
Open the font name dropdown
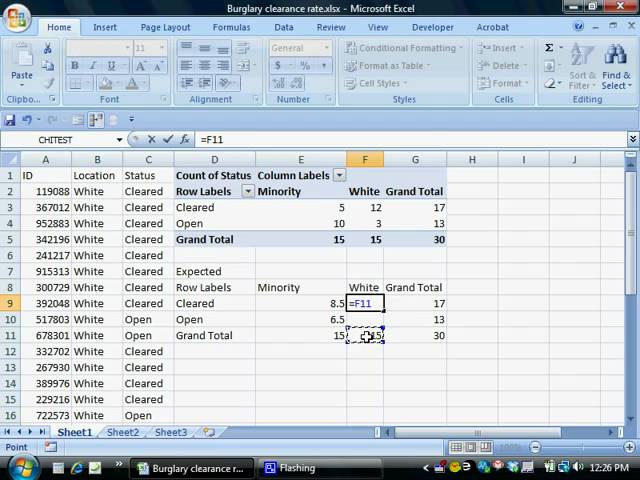pos(127,48)
